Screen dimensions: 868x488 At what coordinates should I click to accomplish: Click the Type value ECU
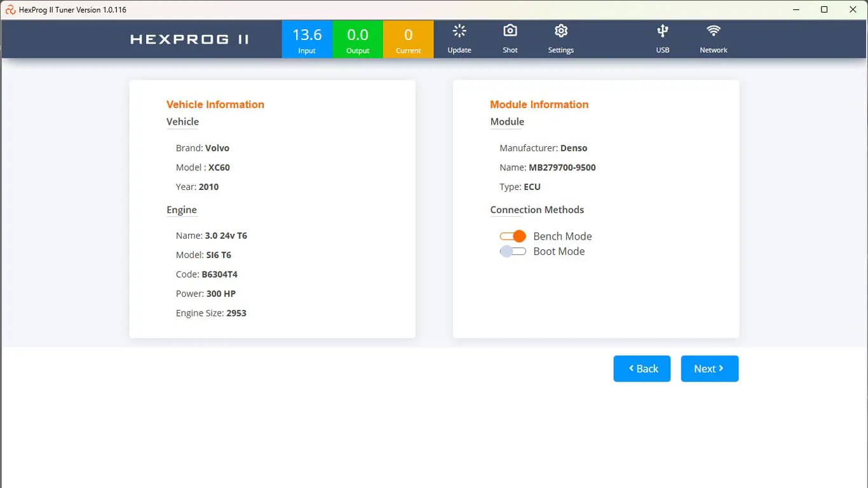tap(532, 187)
